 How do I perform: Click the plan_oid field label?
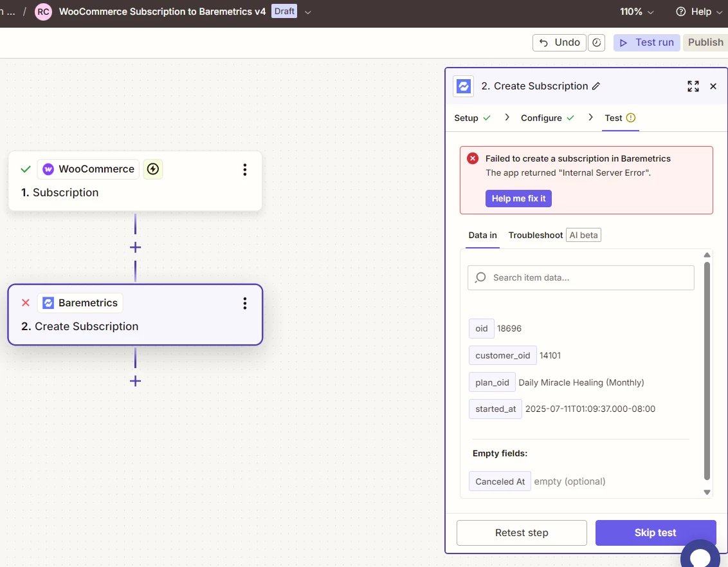(x=492, y=382)
